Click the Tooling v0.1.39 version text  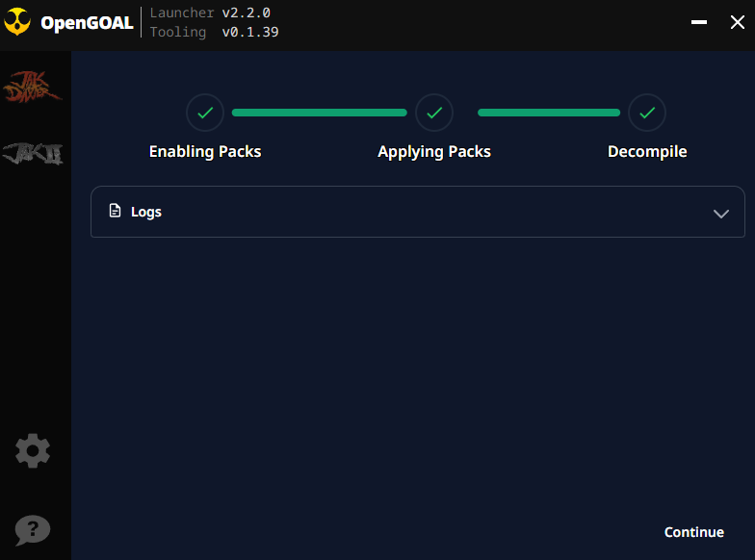point(214,33)
